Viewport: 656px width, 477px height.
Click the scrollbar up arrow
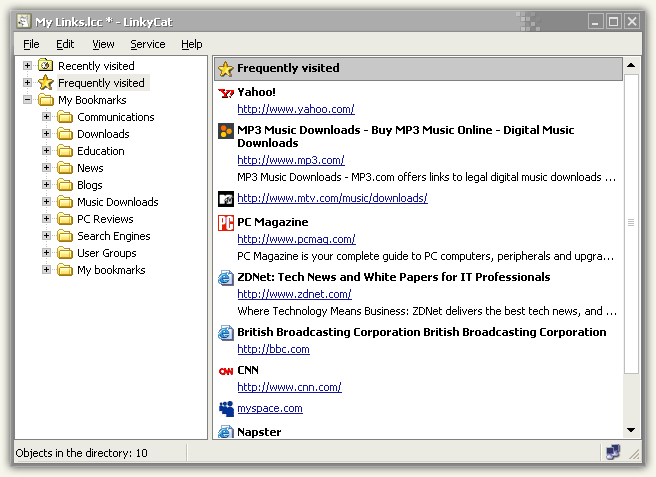click(x=631, y=65)
